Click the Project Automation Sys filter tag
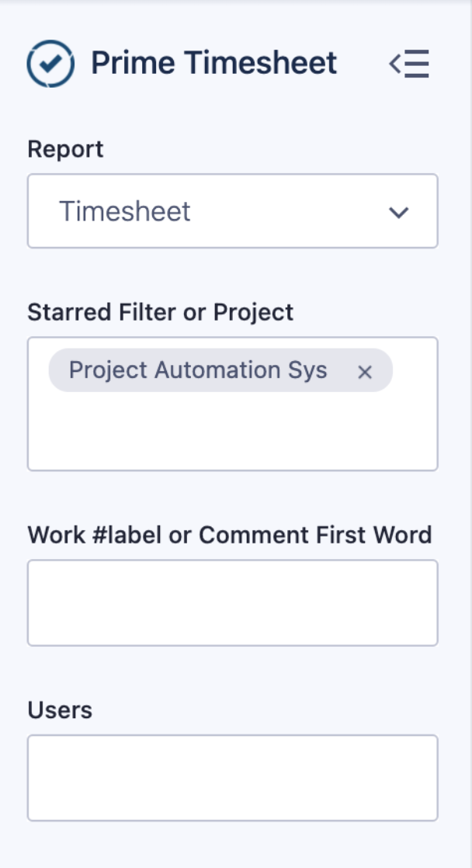 click(197, 370)
